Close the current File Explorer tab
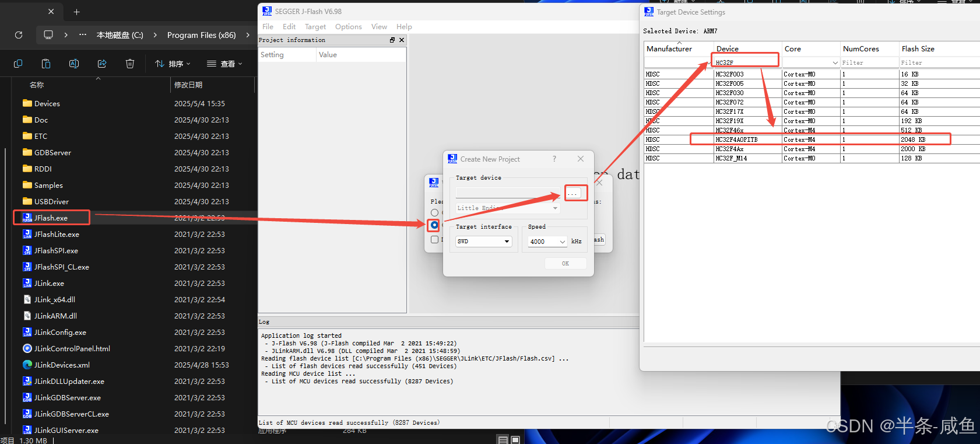Screen dimensions: 980x444 point(51,12)
